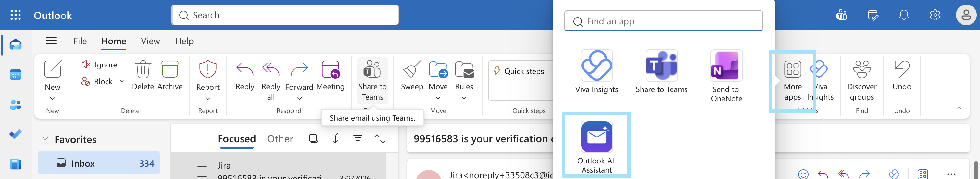Toggle the navigation pane hamburger
Screen dimensions: 980x179
click(x=51, y=41)
